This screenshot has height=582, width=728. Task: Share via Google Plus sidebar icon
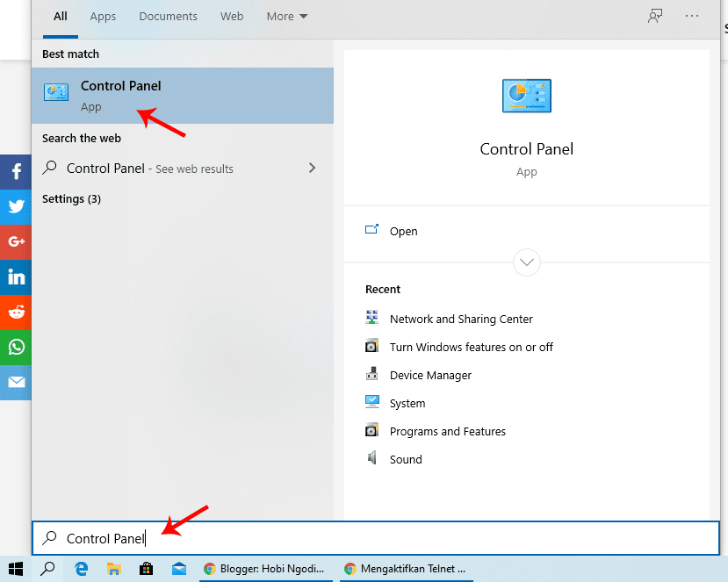coord(16,241)
